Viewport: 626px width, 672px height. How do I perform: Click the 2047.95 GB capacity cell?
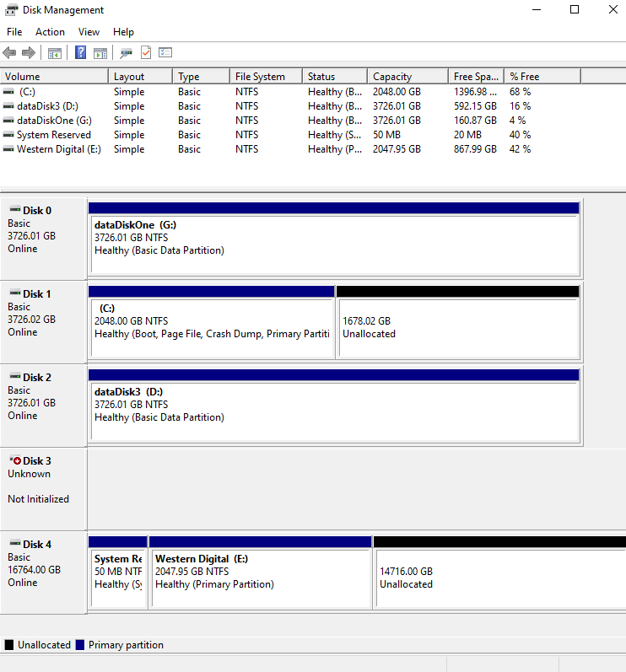coord(397,149)
